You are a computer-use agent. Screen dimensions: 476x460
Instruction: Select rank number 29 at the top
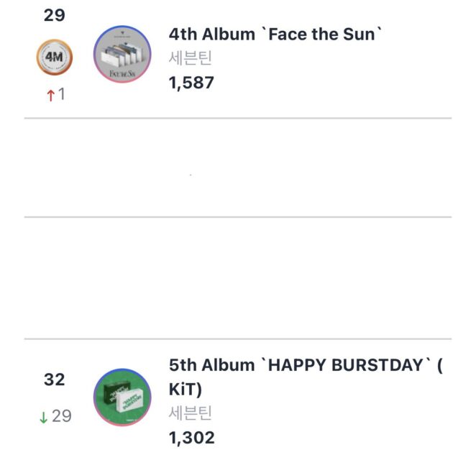(54, 15)
